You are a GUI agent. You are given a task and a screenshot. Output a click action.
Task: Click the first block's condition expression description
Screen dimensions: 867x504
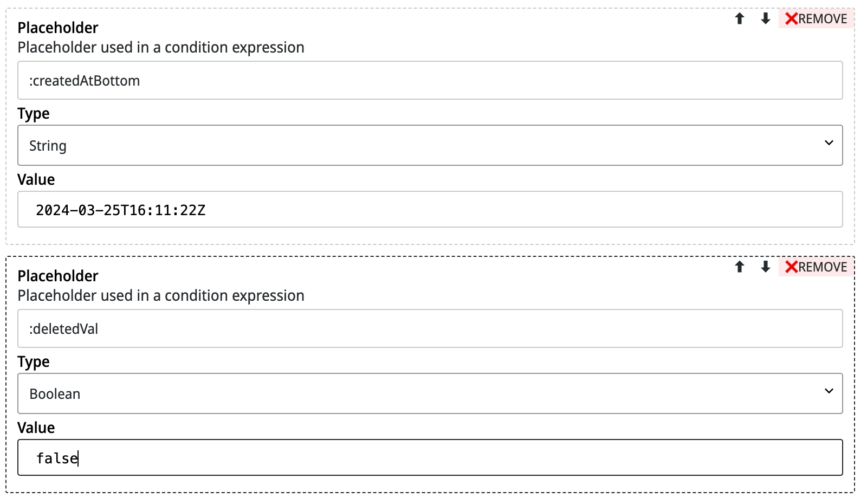point(161,48)
